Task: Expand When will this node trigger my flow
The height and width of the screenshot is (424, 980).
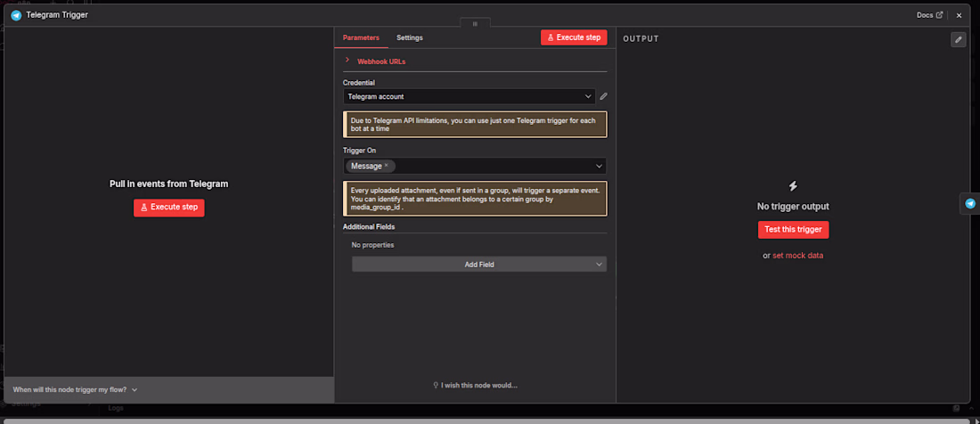Action: pyautogui.click(x=75, y=389)
